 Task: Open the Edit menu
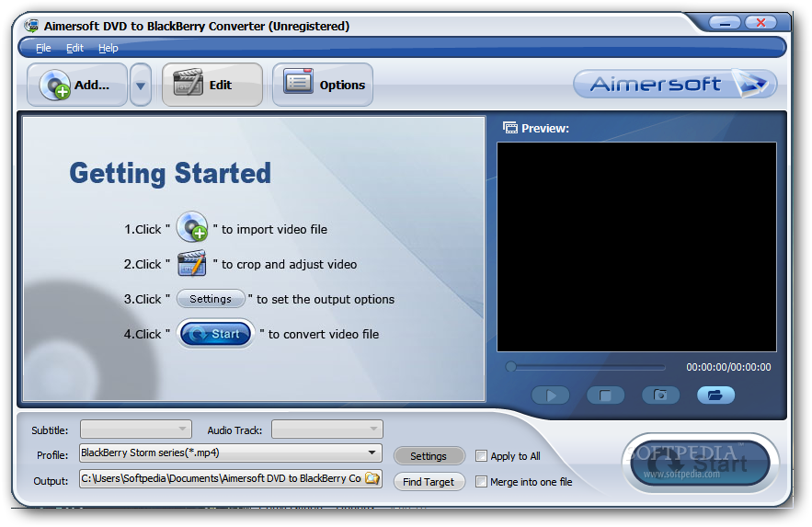75,48
